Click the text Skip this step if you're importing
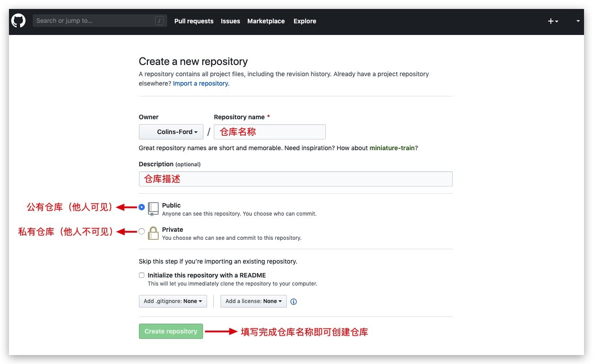 [218, 261]
